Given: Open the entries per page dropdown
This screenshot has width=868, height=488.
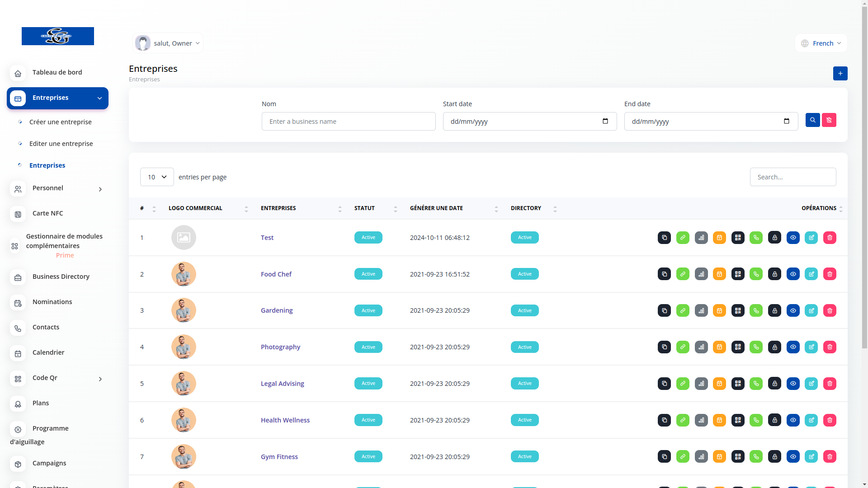Looking at the screenshot, I should click(x=157, y=177).
